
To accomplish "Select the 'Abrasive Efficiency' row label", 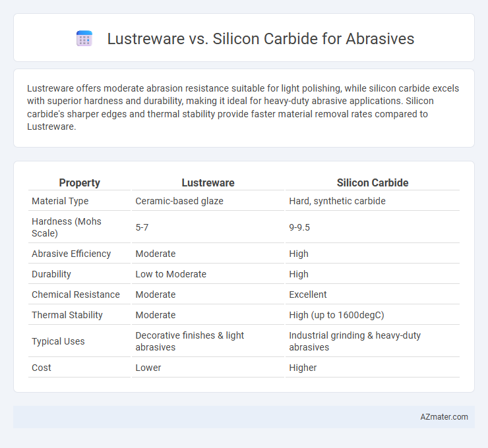I will tap(71, 254).
